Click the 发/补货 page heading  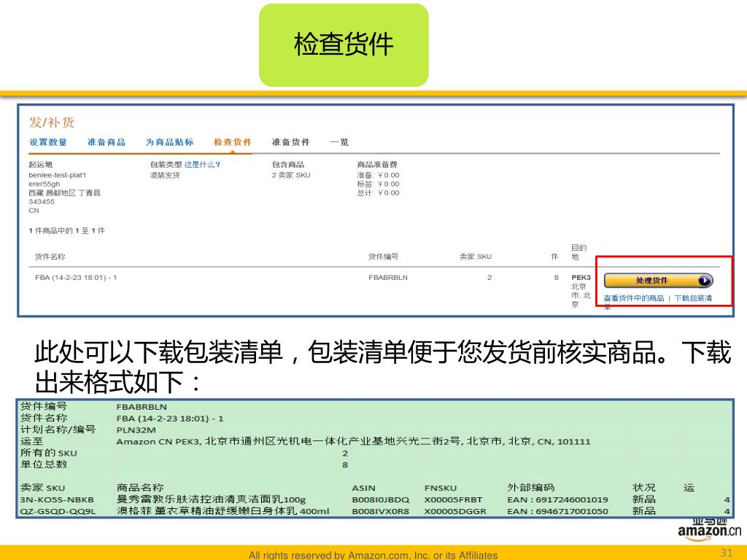[x=52, y=122]
